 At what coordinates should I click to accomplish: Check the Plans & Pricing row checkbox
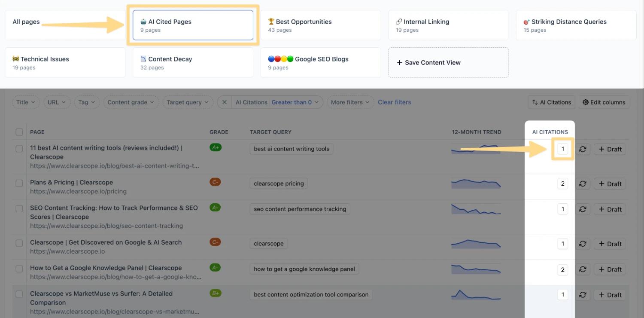19,183
